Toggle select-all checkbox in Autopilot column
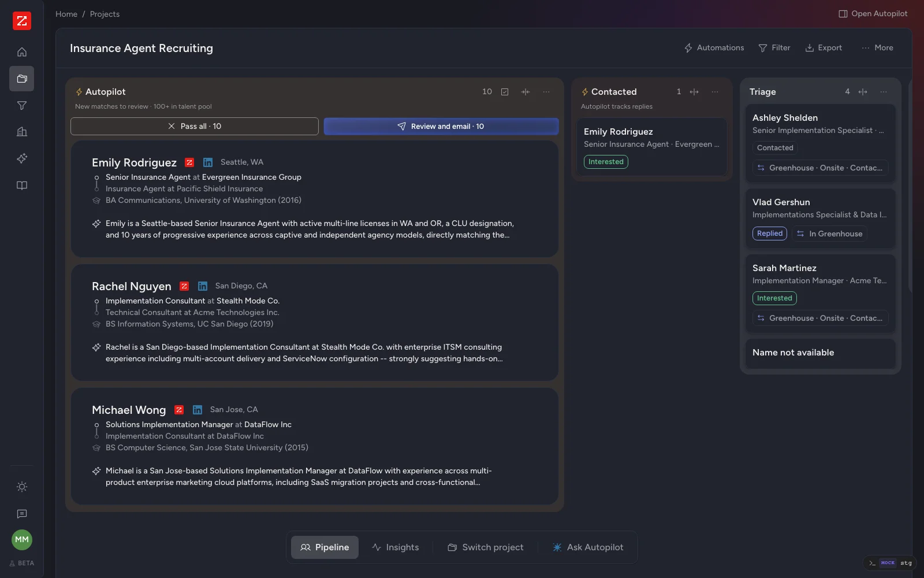Viewport: 924px width, 578px height. pyautogui.click(x=505, y=92)
